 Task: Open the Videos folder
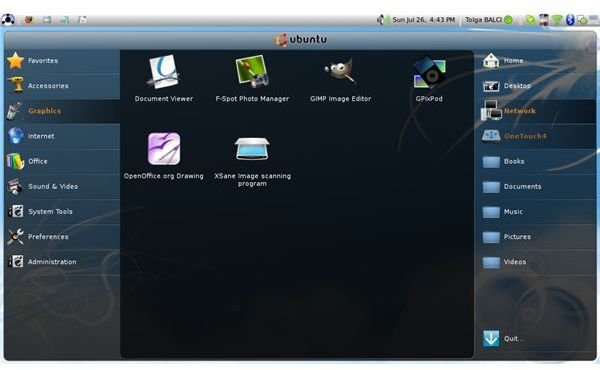(536, 262)
